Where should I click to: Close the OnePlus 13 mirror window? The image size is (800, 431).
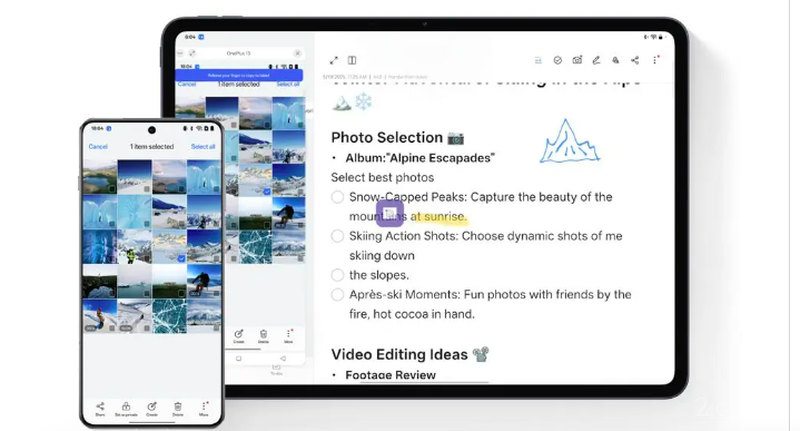297,53
